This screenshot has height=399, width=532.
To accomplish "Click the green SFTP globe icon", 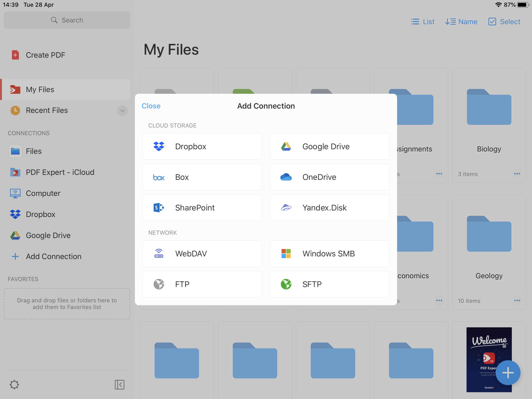I will coord(286,284).
